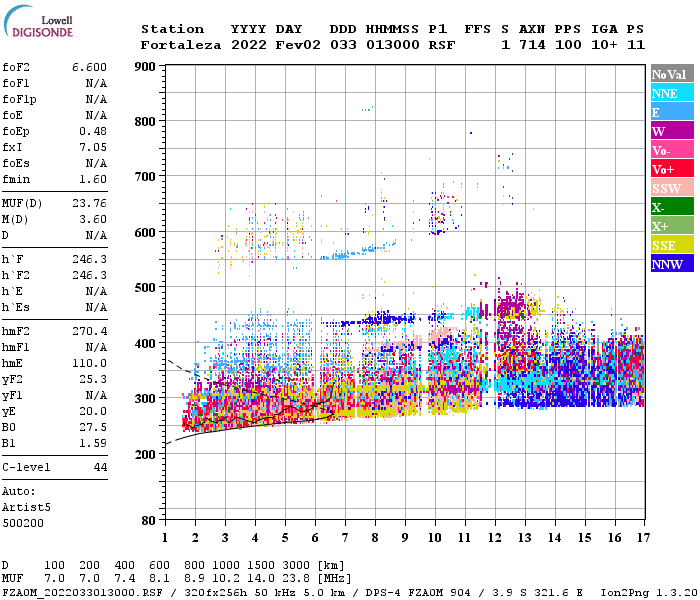Click the 7 MHz frequency axis label

(345, 538)
